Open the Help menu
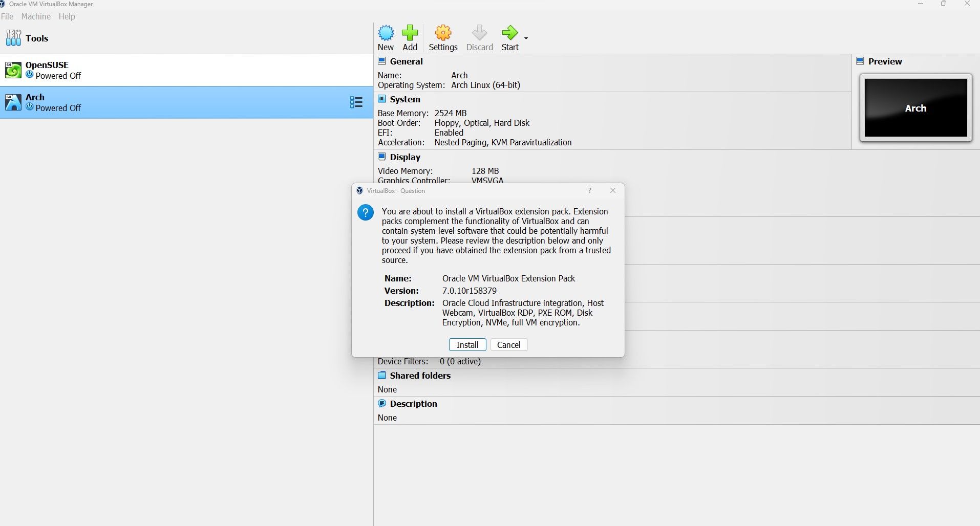Image resolution: width=980 pixels, height=526 pixels. (67, 16)
